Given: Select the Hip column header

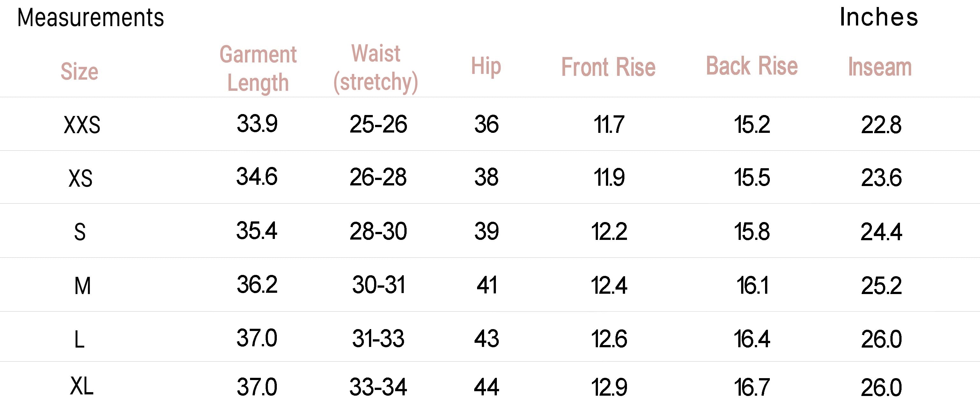Looking at the screenshot, I should 486,67.
